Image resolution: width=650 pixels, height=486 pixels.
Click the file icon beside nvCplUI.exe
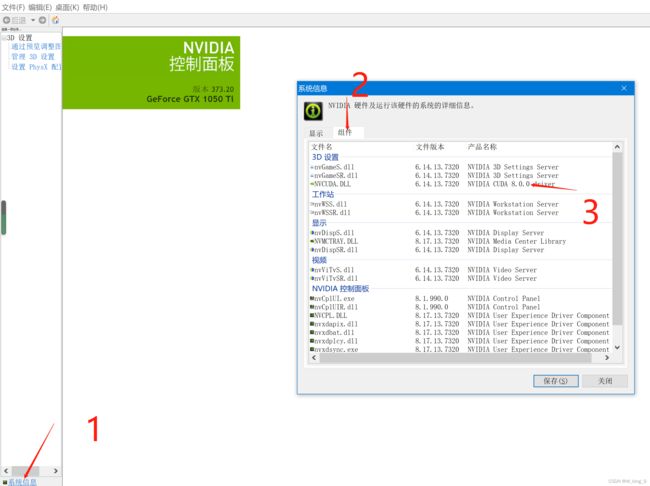(312, 298)
